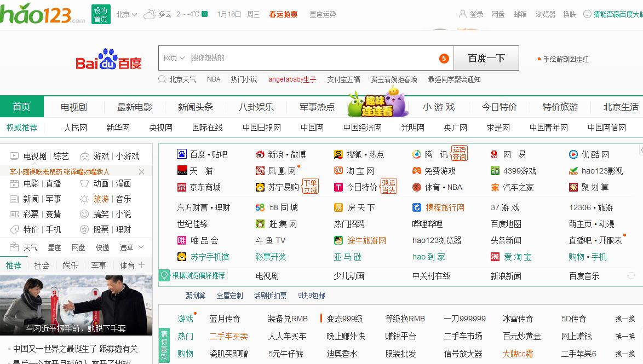643x364 pixels.
Task: Open 聚划算 link below recommendations
Action: [196, 296]
